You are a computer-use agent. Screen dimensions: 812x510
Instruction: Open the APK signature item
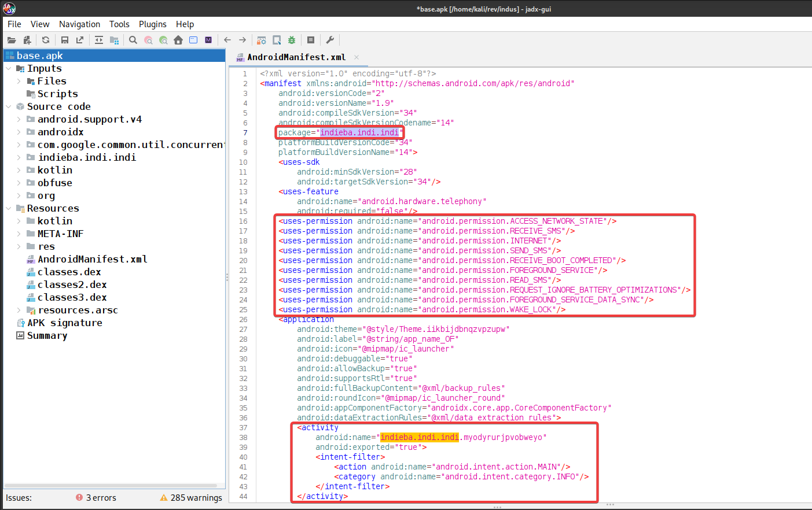coord(65,323)
